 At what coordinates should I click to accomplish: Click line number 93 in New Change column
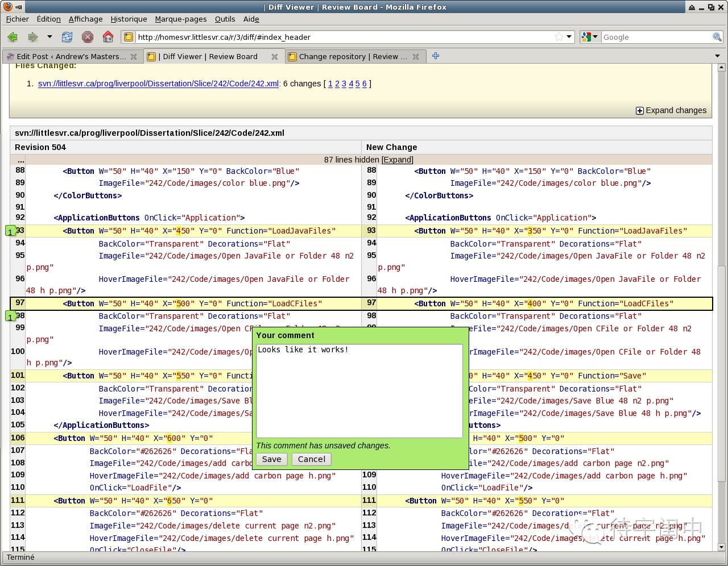point(371,231)
